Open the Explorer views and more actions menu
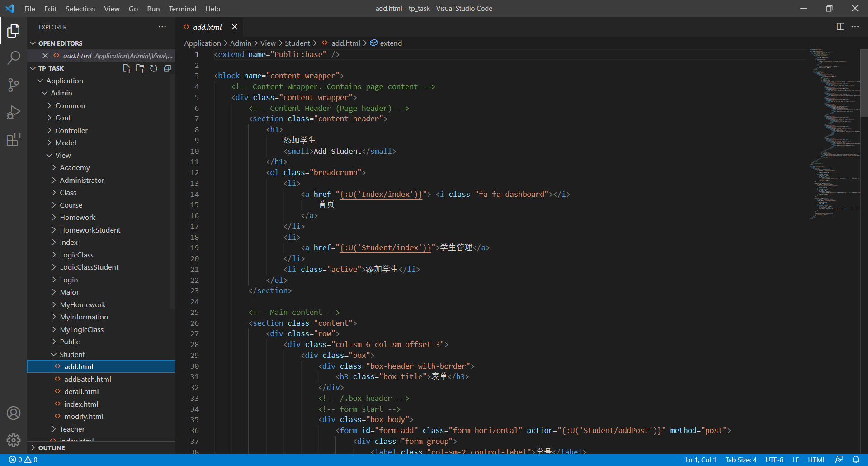The image size is (868, 466). (x=162, y=27)
